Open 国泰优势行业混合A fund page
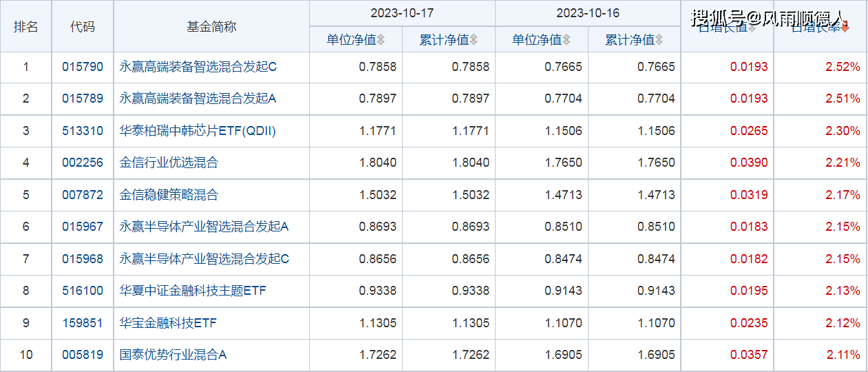 (x=173, y=355)
